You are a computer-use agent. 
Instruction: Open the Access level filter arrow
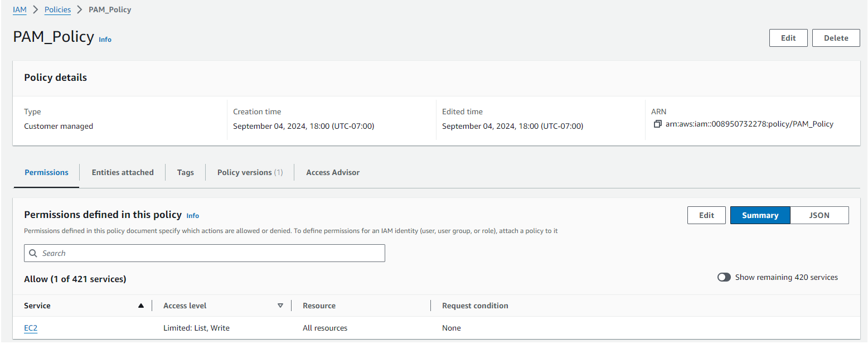tap(281, 305)
